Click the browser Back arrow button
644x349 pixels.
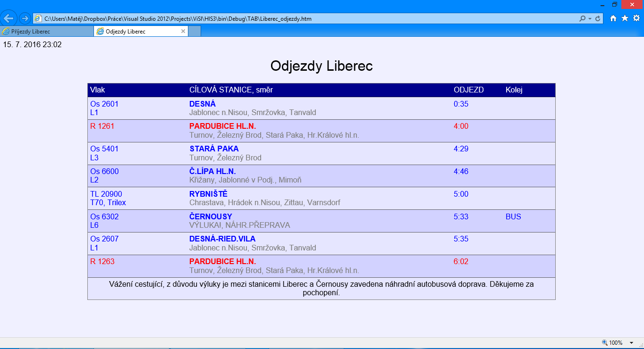click(x=9, y=18)
